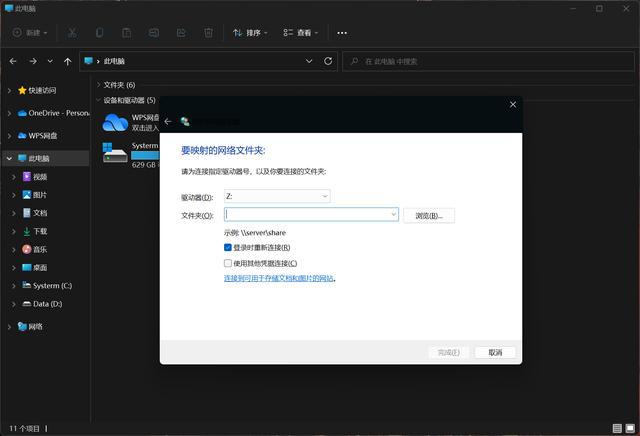The height and width of the screenshot is (436, 640).
Task: Open the three-dot more options menu
Action: pos(342,33)
